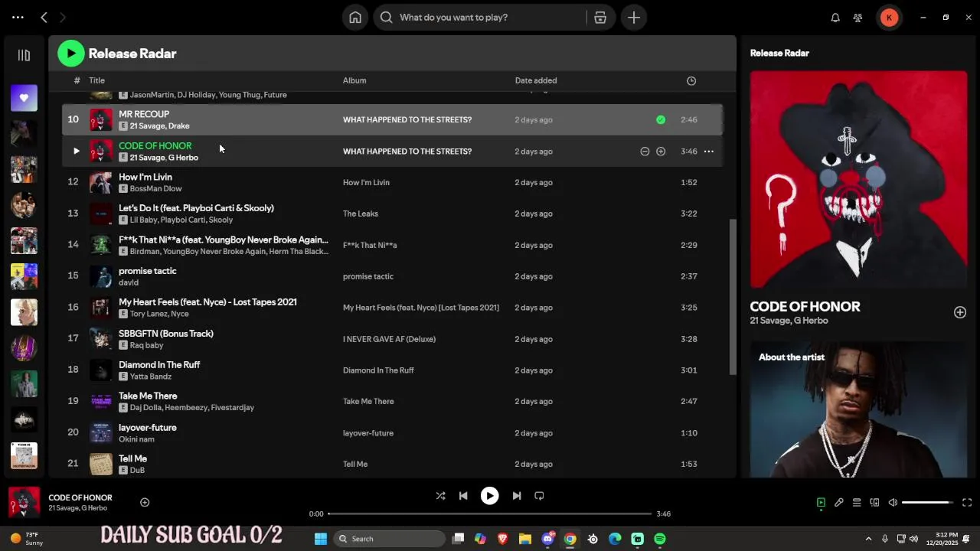Viewport: 980px width, 551px height.
Task: Open the Friend Activity icon
Action: click(857, 18)
